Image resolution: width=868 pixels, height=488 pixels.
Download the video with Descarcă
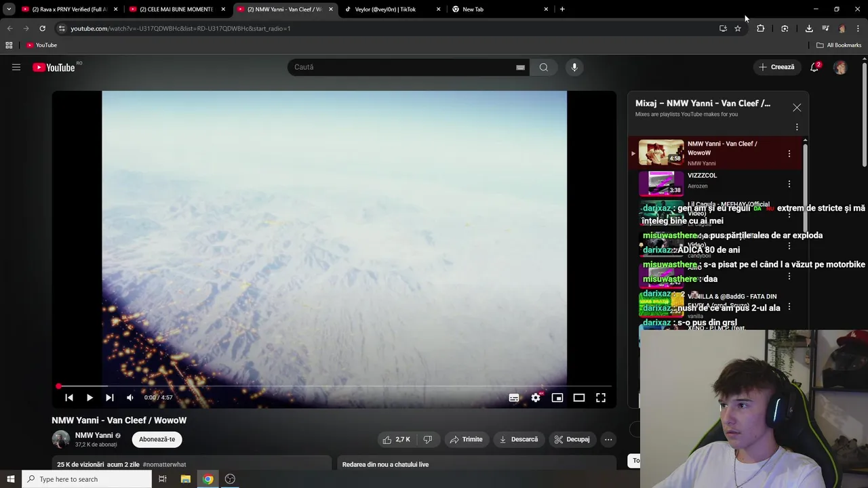[x=519, y=439]
